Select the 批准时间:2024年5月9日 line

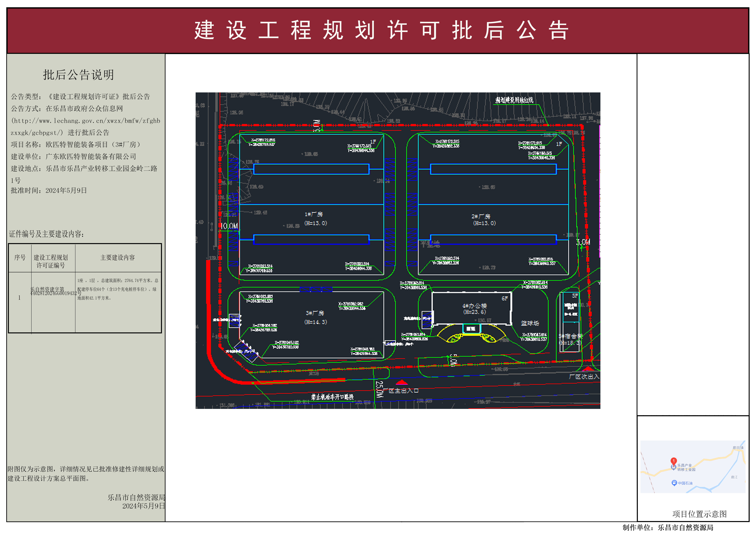tap(49, 190)
